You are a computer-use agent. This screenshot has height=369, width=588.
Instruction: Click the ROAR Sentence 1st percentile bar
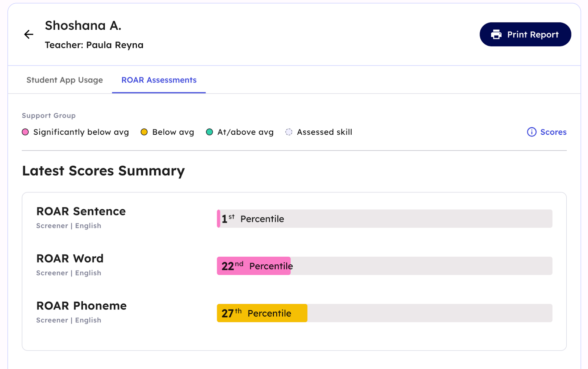(x=384, y=219)
